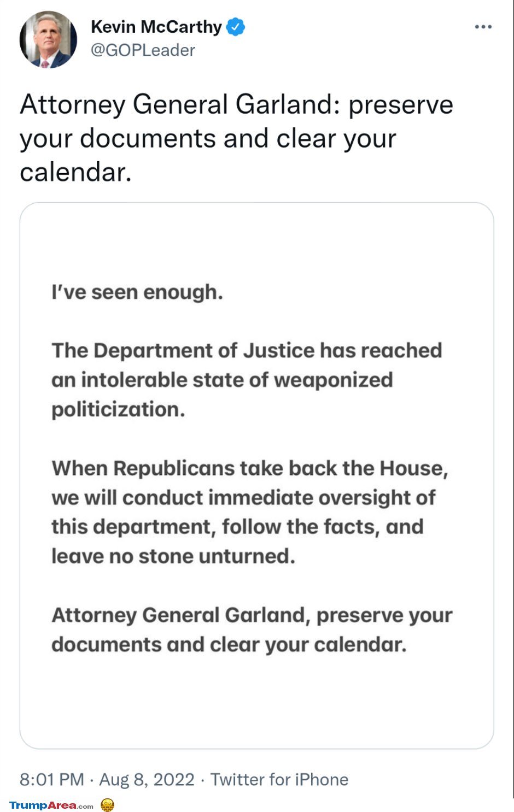Click the Kevin McCarthy display name
Image resolution: width=514 pixels, height=812 pixels.
[x=156, y=27]
